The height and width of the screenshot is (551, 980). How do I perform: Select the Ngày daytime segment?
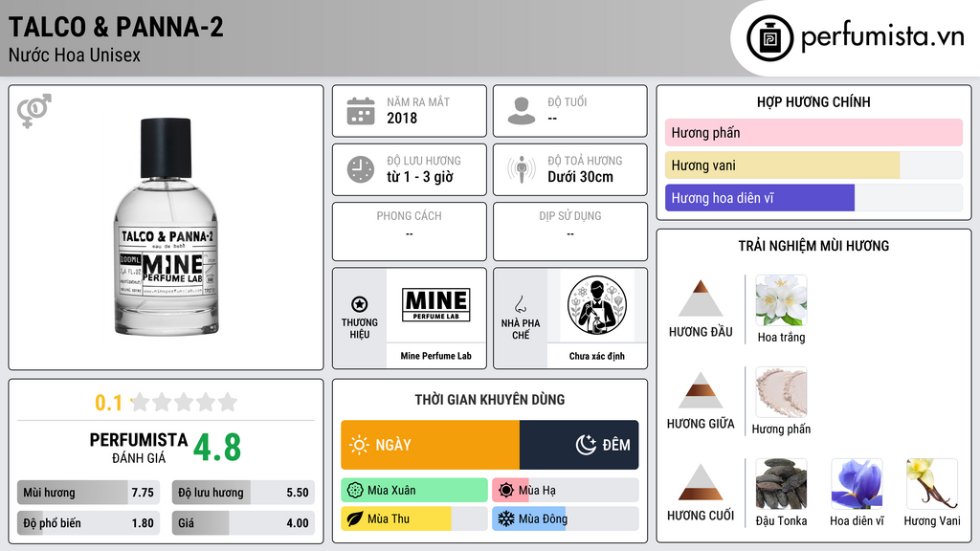coord(430,445)
